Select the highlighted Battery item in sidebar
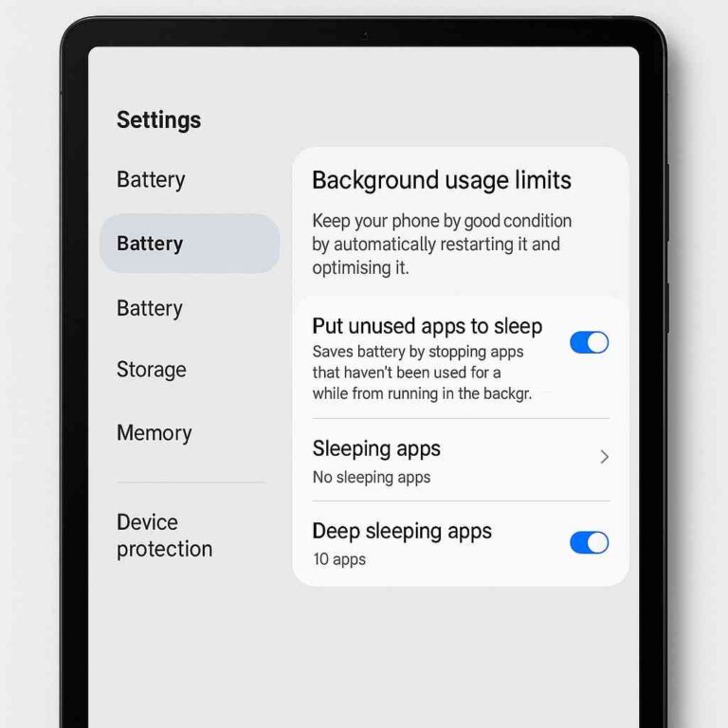This screenshot has height=728, width=728. tap(190, 244)
